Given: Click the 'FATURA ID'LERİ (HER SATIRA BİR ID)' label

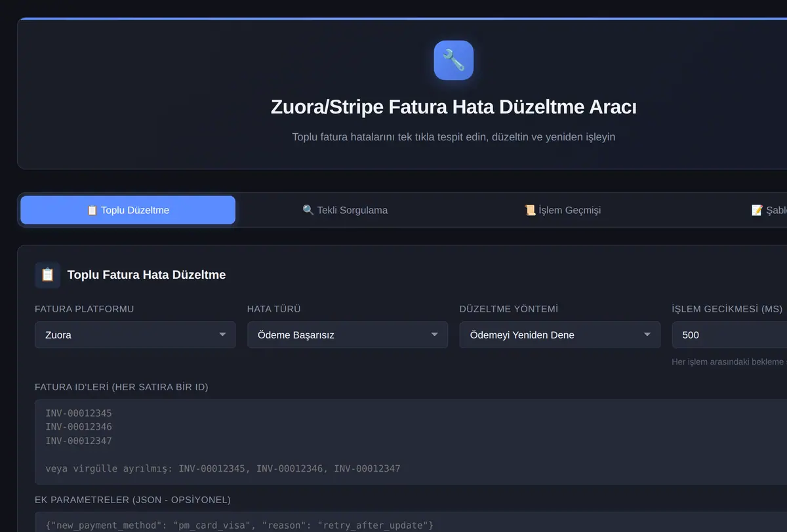Looking at the screenshot, I should (121, 387).
